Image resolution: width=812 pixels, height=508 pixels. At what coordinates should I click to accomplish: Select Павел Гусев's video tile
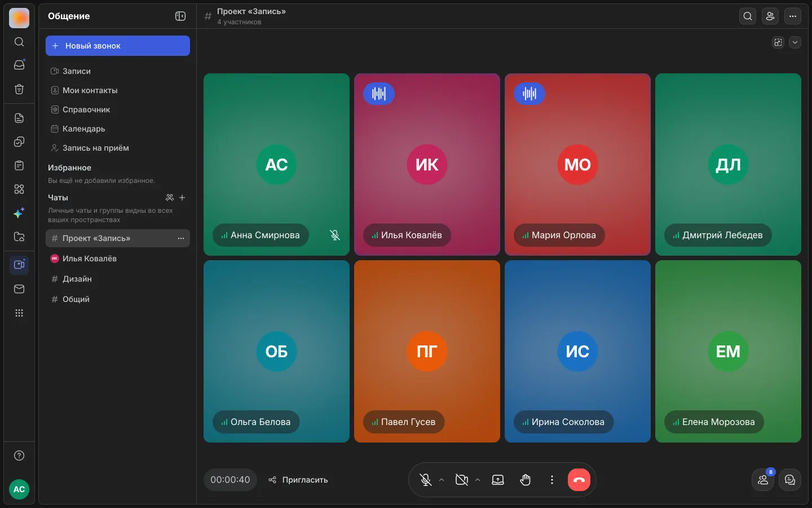pyautogui.click(x=427, y=351)
